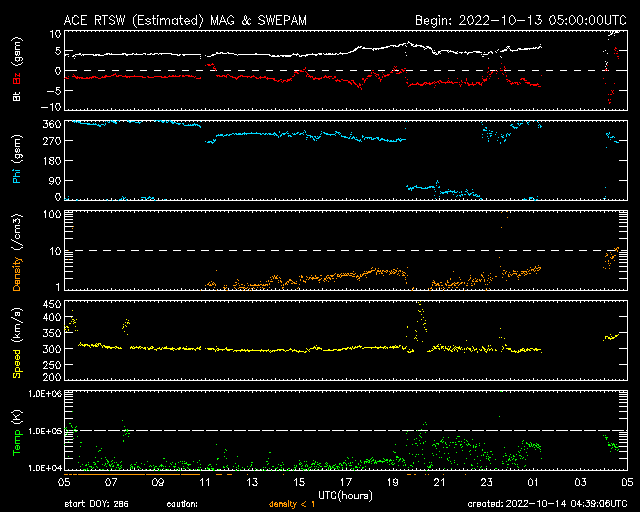Click the orange Density axis label
The image size is (640, 512).
click(16, 257)
